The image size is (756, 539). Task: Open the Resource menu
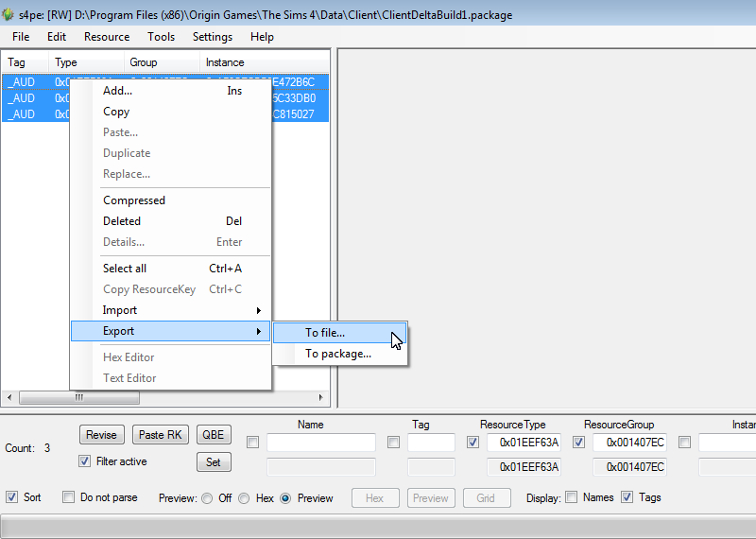click(x=107, y=37)
